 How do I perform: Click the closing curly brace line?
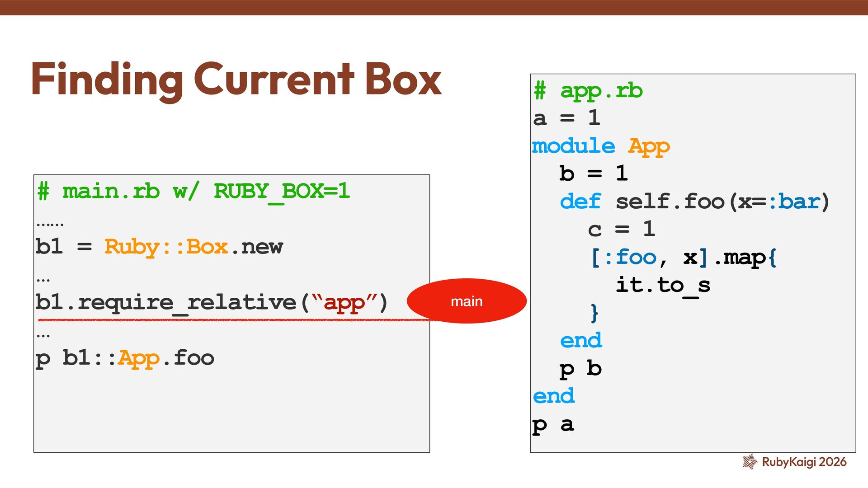[x=594, y=313]
